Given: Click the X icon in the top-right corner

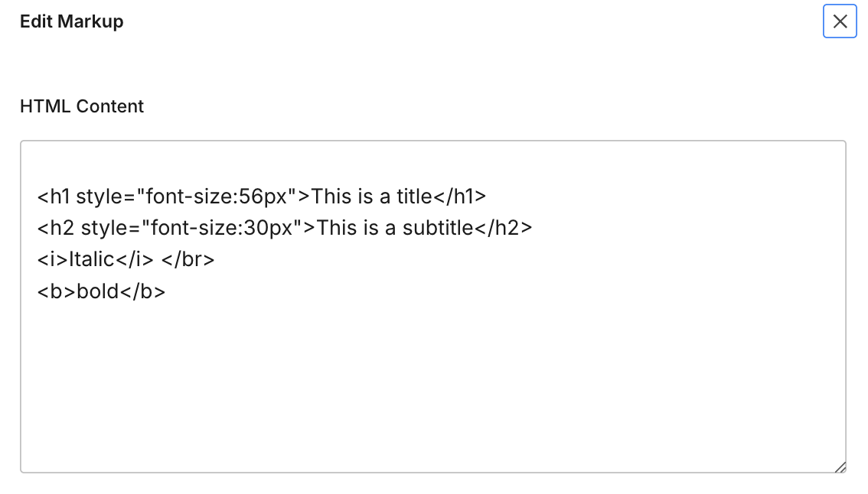Looking at the screenshot, I should click(x=840, y=21).
